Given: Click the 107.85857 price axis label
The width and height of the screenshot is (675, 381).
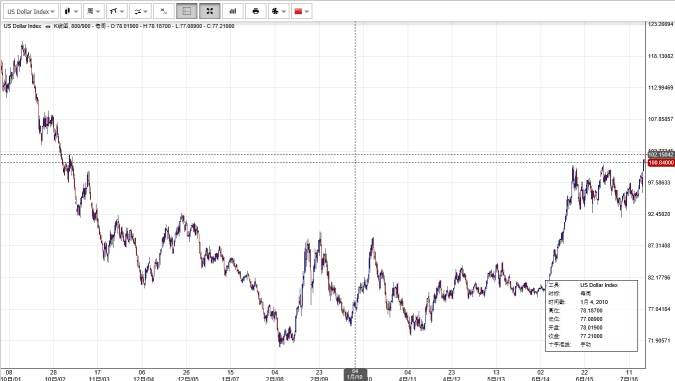Looking at the screenshot, I should [x=660, y=119].
